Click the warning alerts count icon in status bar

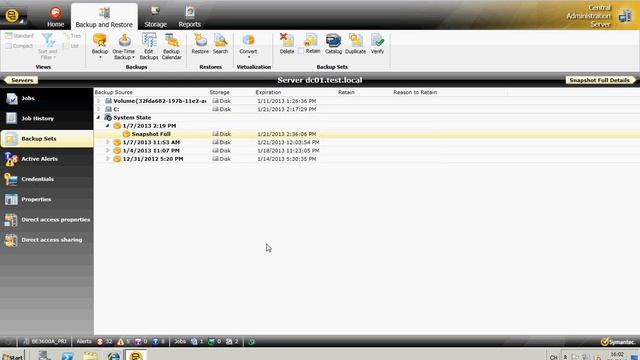click(x=120, y=342)
